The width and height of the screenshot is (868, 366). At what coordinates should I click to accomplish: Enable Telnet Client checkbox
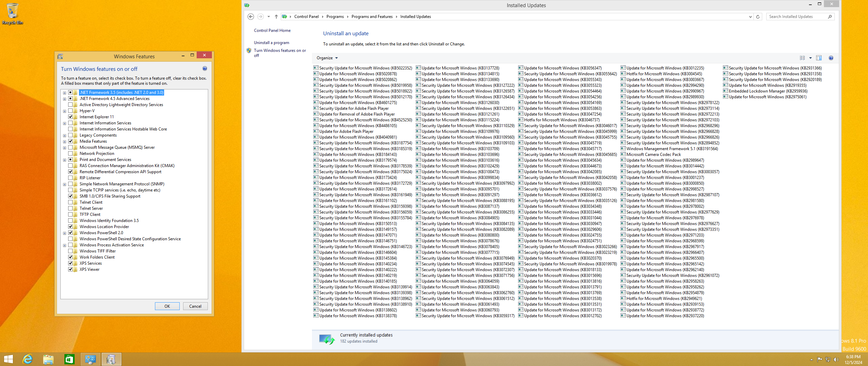click(71, 202)
